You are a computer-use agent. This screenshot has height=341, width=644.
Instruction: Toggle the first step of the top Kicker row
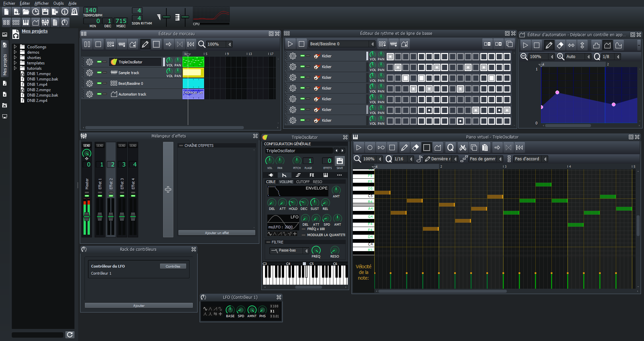tap(390, 57)
